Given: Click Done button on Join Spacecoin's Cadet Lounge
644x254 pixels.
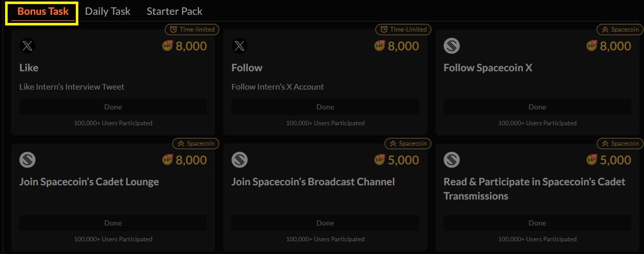Looking at the screenshot, I should pos(113,223).
